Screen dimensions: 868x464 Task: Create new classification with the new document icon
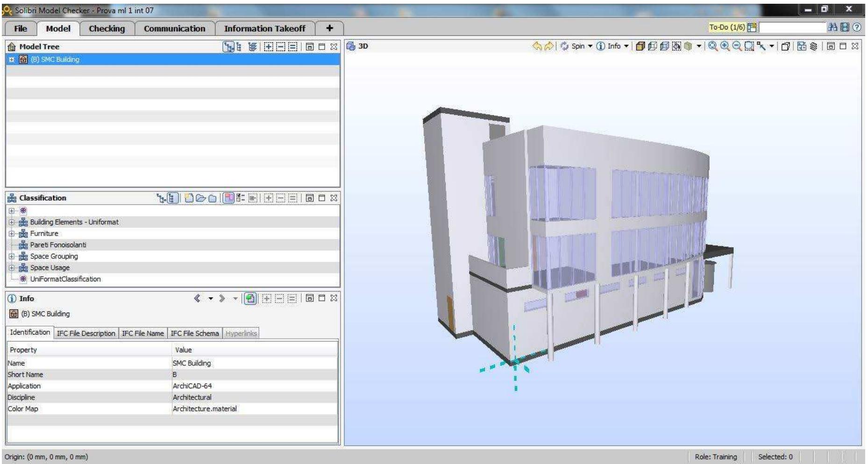coord(189,198)
